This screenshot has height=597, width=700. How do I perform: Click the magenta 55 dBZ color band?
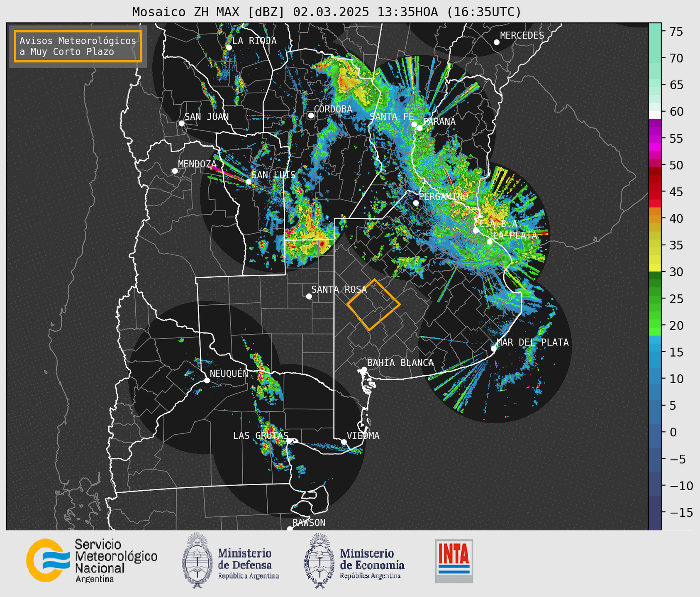tap(655, 139)
